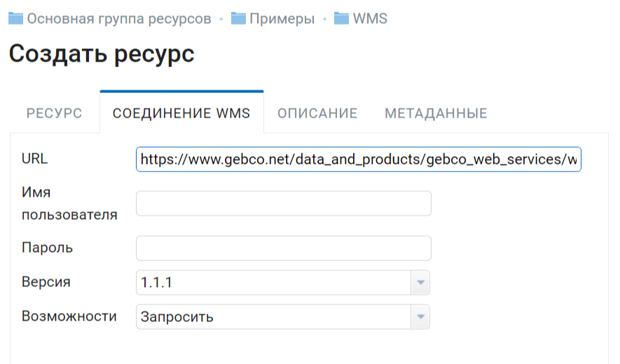Click the folder icon beside WMS breadcrumb
The image size is (620, 364).
341,19
